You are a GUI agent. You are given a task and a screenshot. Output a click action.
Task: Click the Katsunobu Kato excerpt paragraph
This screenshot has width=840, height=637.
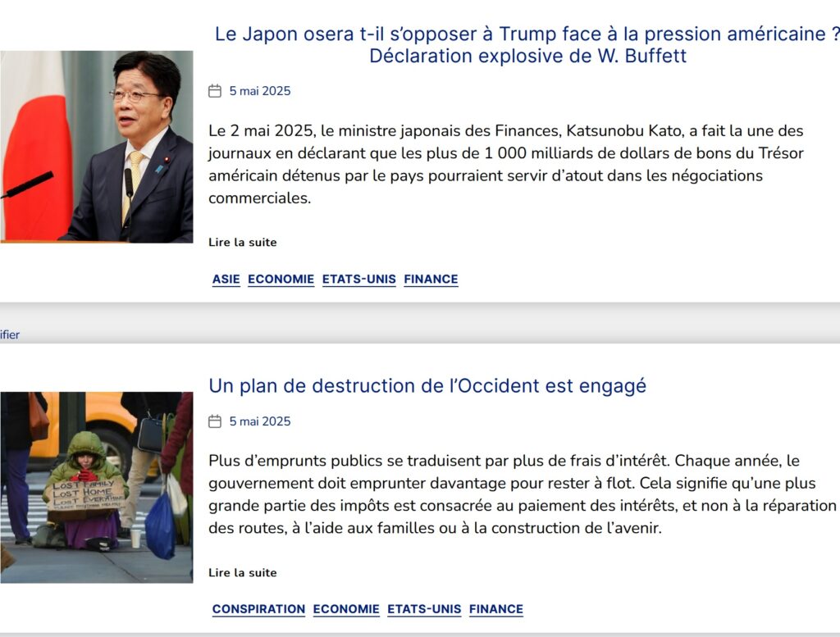pyautogui.click(x=505, y=164)
